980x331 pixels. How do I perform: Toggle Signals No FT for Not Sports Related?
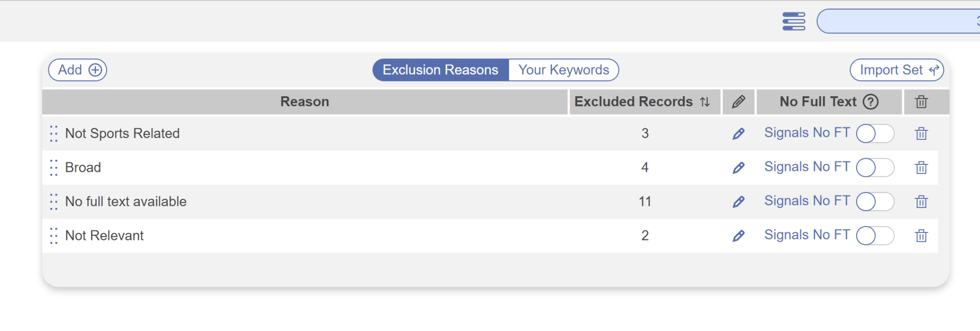pyautogui.click(x=875, y=134)
